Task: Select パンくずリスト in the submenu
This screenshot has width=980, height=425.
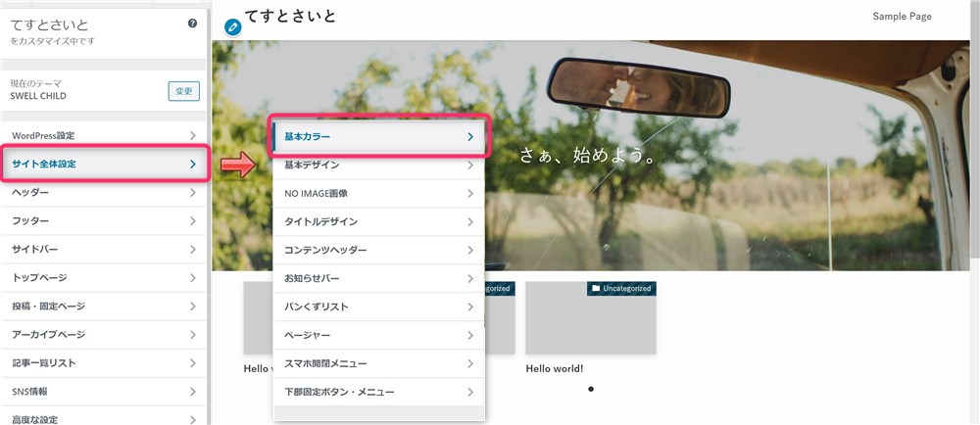Action: (x=378, y=307)
